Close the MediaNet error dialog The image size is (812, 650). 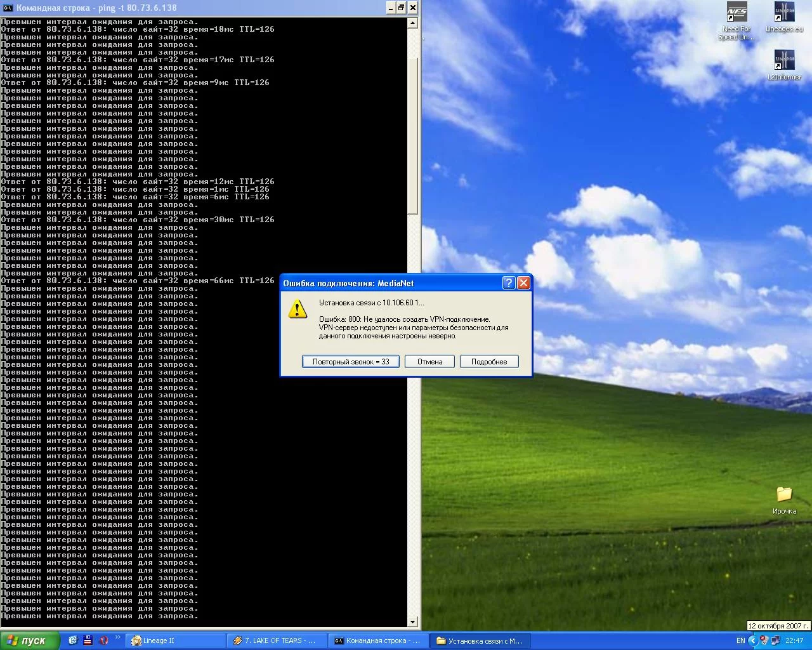point(523,283)
